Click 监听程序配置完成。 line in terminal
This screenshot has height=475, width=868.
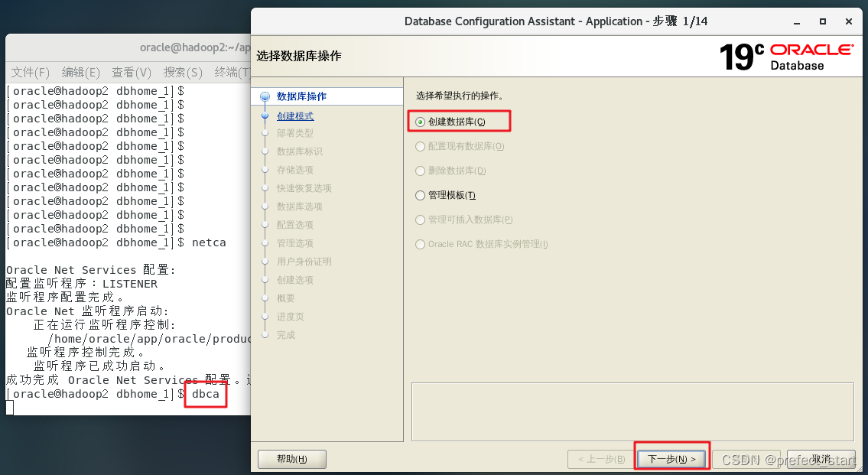click(65, 298)
